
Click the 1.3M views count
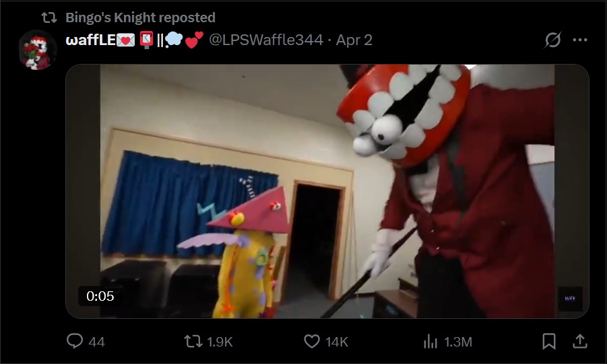[x=458, y=342]
